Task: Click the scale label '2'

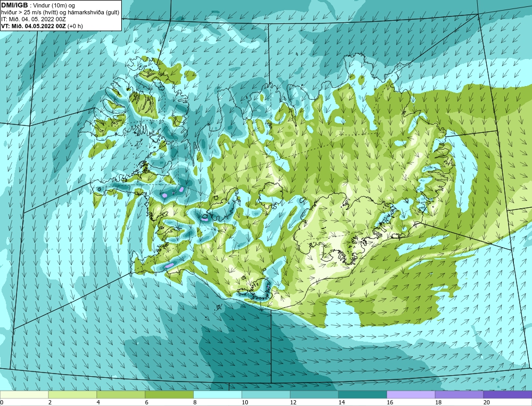Action: pos(50,402)
